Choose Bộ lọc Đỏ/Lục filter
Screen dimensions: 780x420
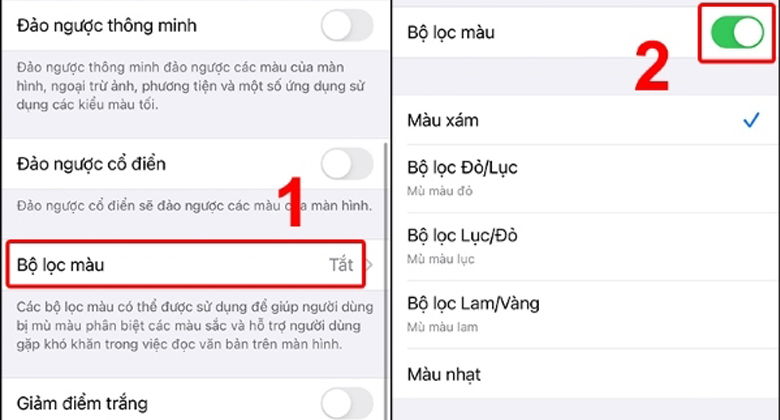(x=585, y=179)
